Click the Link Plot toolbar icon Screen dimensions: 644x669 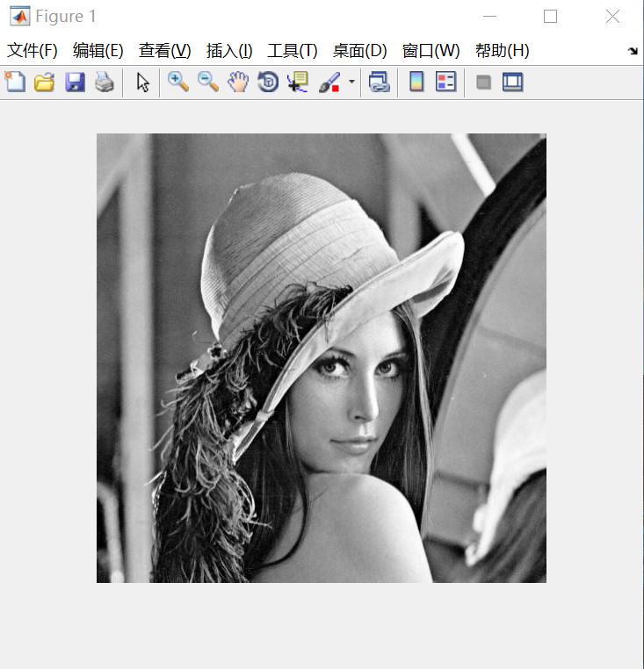click(380, 82)
